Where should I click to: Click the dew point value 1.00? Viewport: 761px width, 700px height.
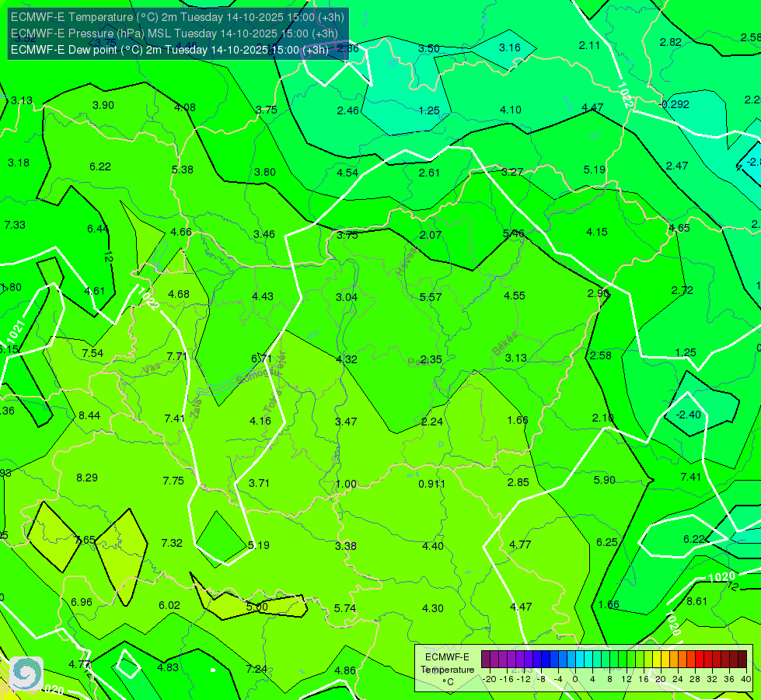point(346,484)
